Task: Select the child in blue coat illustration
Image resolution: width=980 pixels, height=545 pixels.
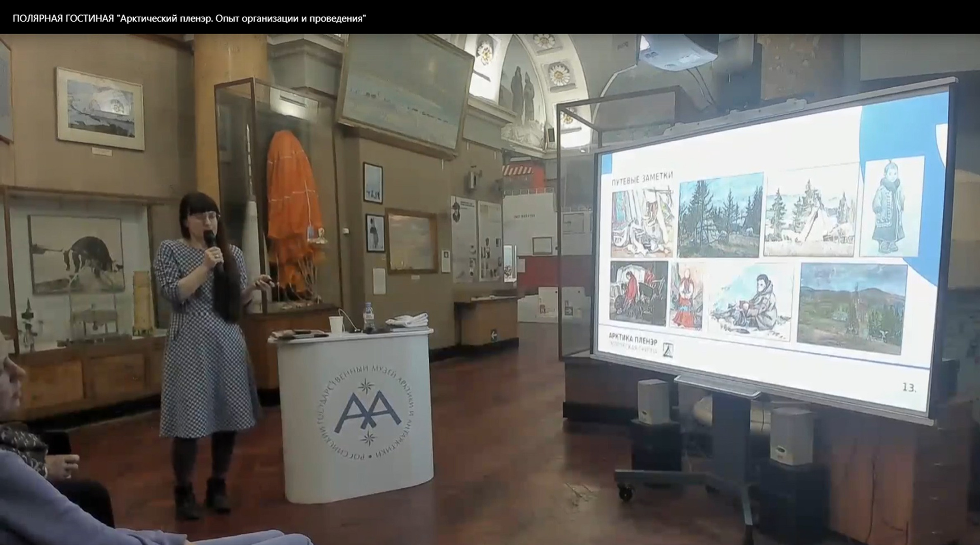Action: click(x=892, y=208)
